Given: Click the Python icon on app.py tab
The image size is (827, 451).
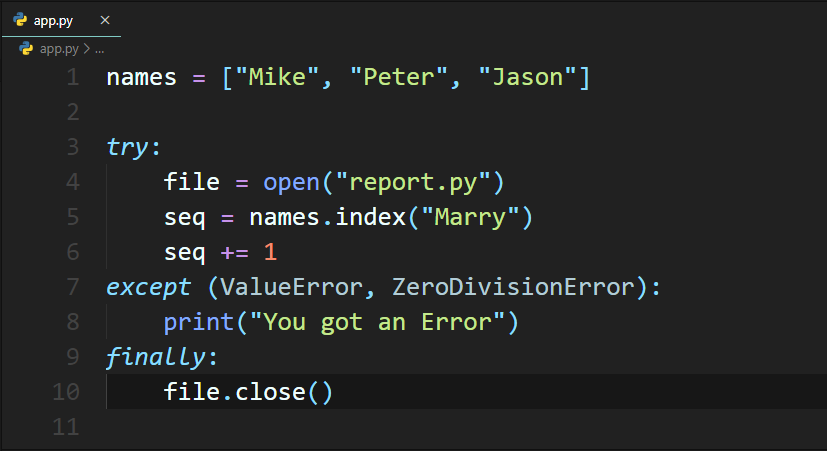Looking at the screenshot, I should 20,20.
